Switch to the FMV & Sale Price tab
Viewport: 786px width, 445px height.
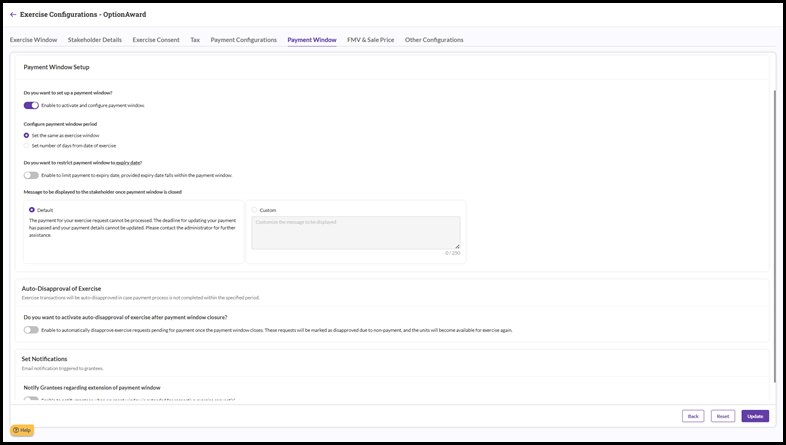370,40
